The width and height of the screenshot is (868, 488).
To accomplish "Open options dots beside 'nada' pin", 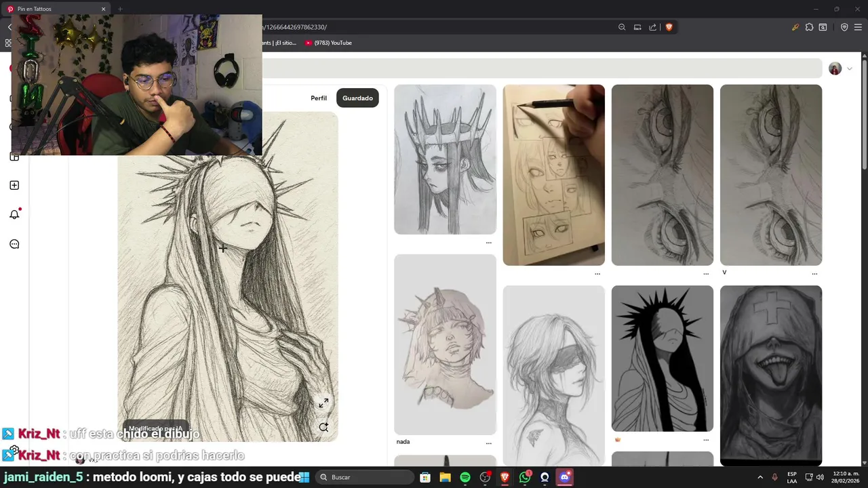I will 488,443.
